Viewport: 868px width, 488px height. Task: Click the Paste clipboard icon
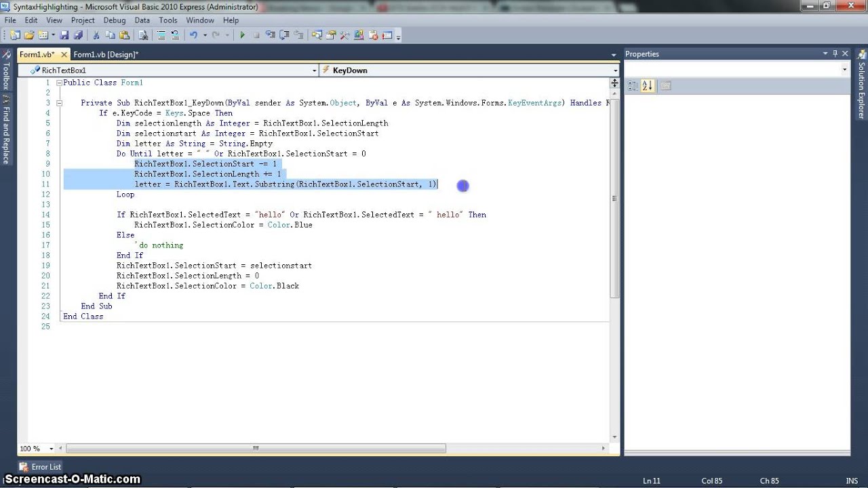tap(124, 35)
